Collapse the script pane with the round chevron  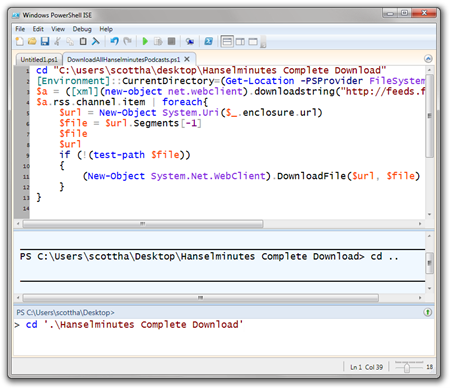[x=428, y=59]
